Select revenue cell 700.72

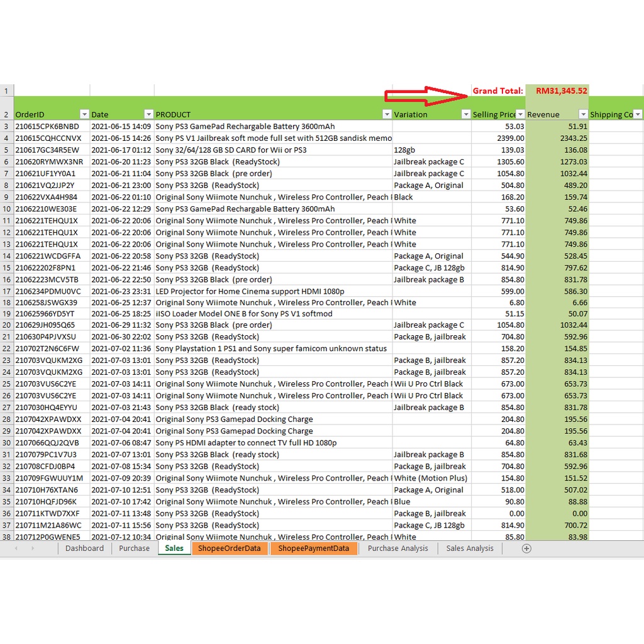[557, 525]
